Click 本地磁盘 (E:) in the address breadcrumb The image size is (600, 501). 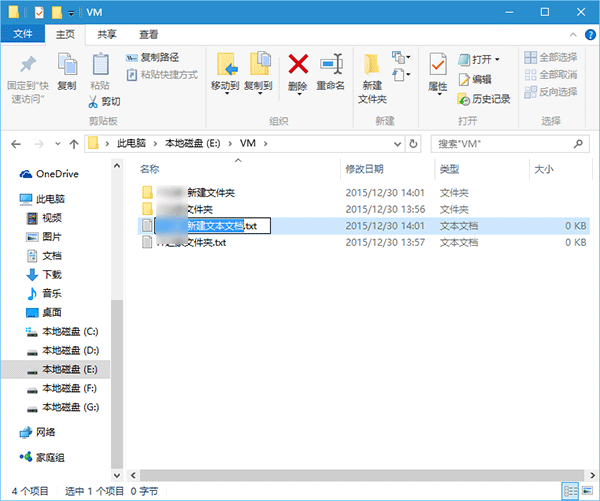193,144
